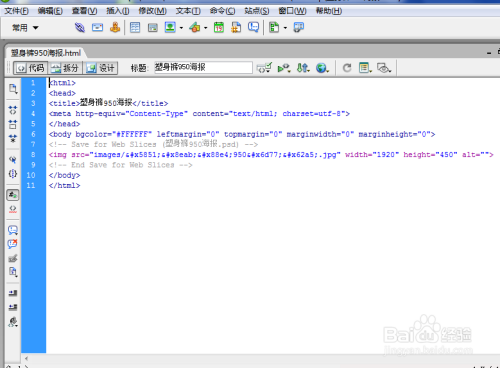Open media icon dropdown arrow

(x=206, y=28)
